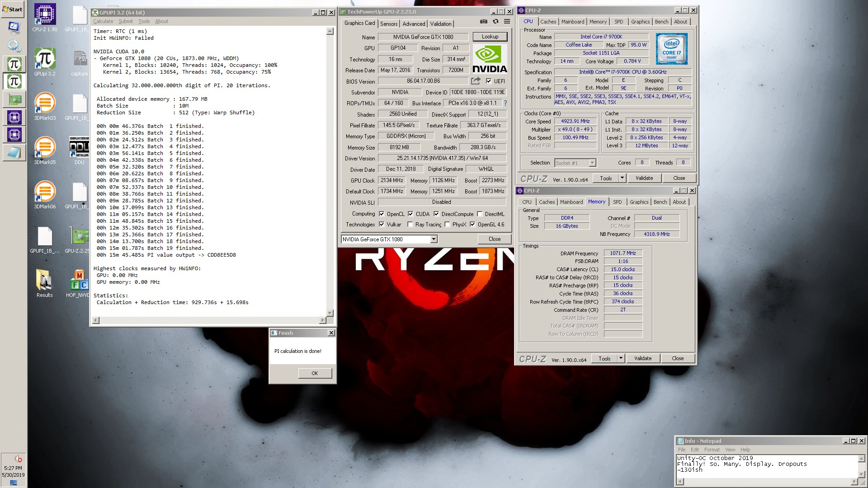The width and height of the screenshot is (868, 488).
Task: Select the capture file on desktop
Action: click(80, 62)
